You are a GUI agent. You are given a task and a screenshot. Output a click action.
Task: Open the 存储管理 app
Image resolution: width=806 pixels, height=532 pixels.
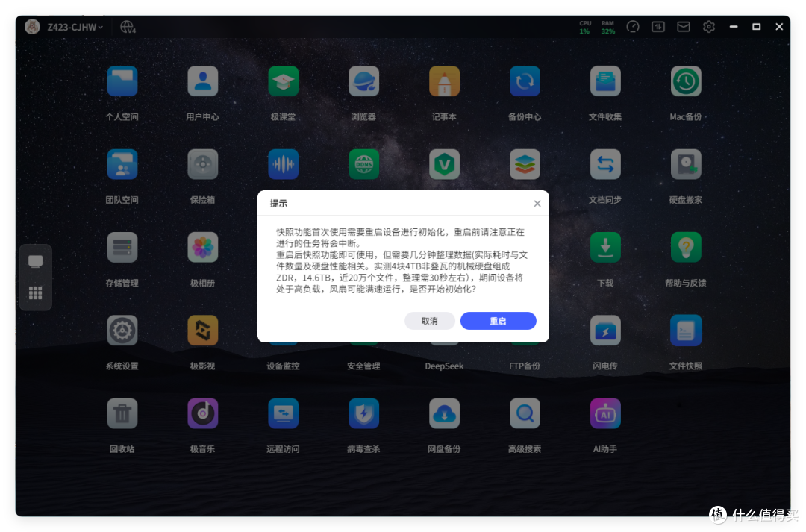122,247
